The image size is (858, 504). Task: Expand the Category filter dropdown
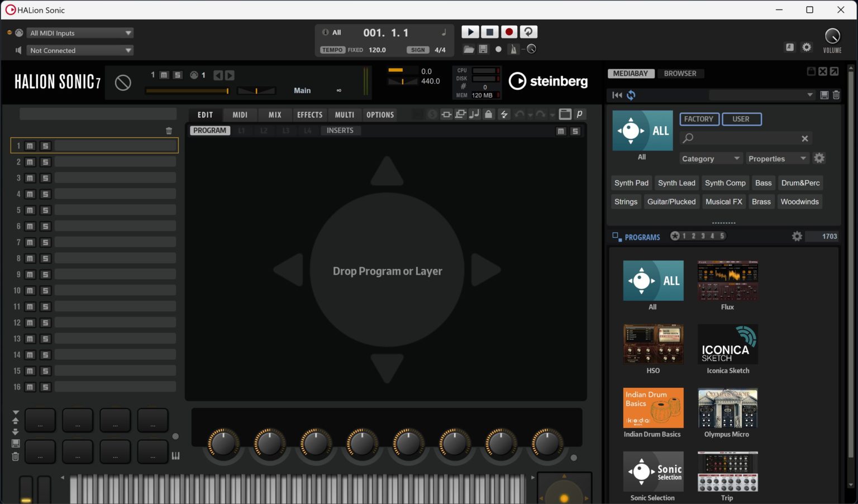(710, 159)
